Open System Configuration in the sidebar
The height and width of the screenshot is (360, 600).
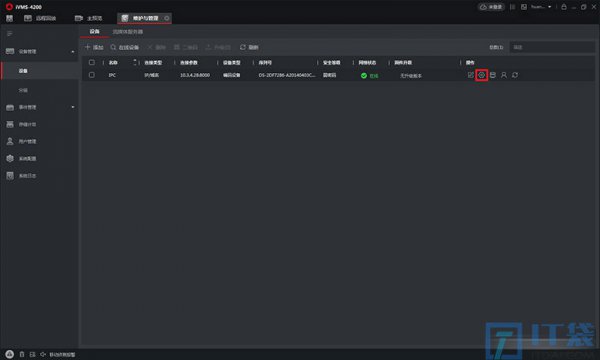click(21, 158)
